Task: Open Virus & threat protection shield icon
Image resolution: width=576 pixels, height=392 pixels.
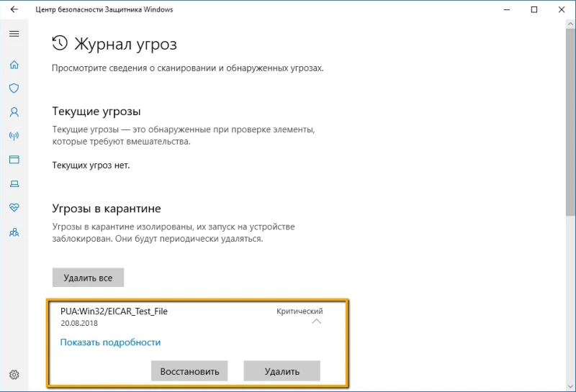Action: coord(14,88)
